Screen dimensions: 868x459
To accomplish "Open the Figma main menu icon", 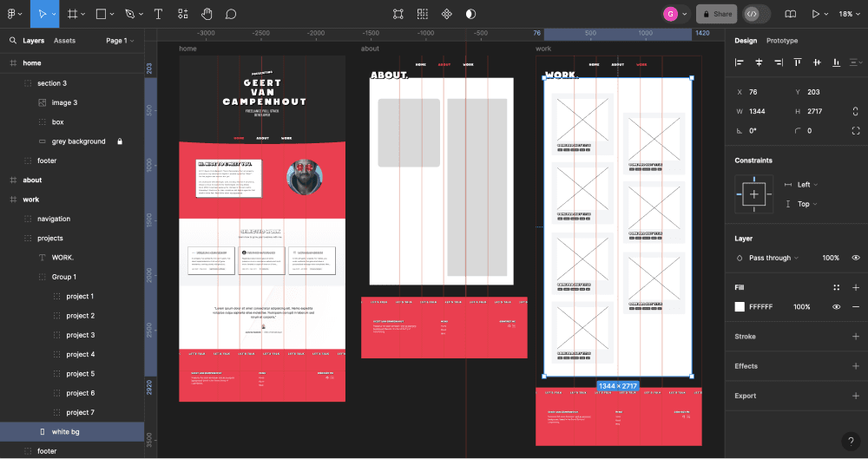I will [x=11, y=14].
